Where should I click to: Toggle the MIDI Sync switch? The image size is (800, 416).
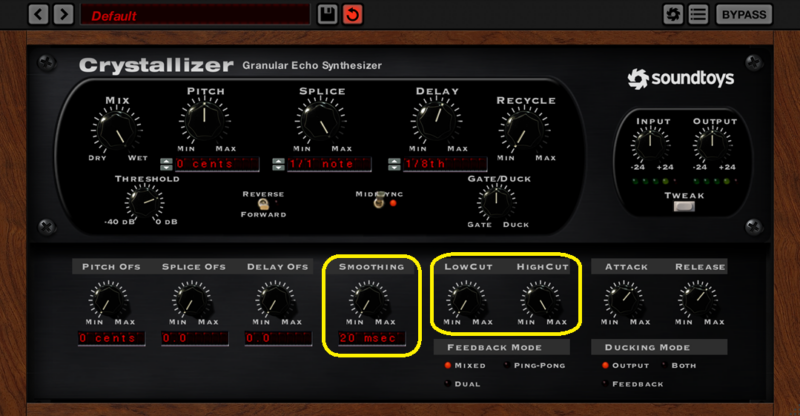click(379, 202)
